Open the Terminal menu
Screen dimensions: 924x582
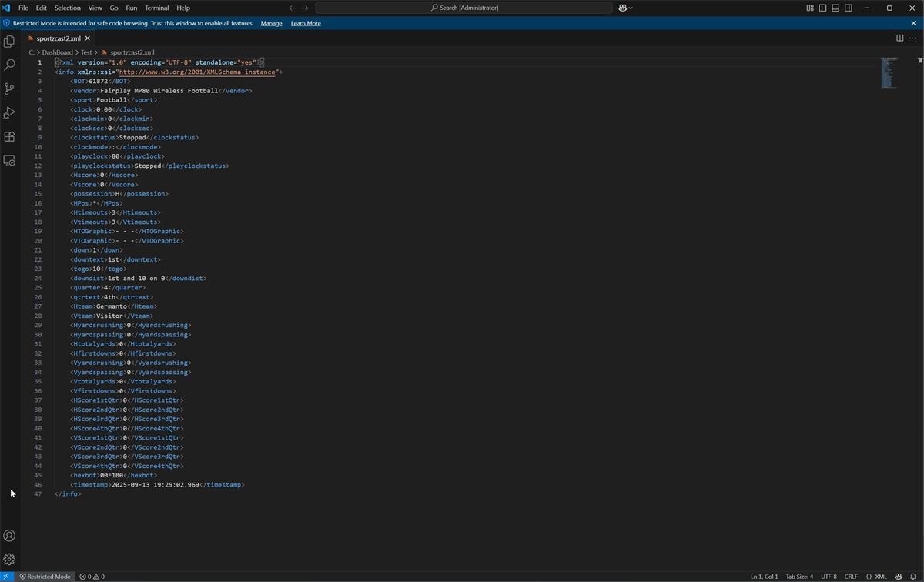tap(157, 8)
